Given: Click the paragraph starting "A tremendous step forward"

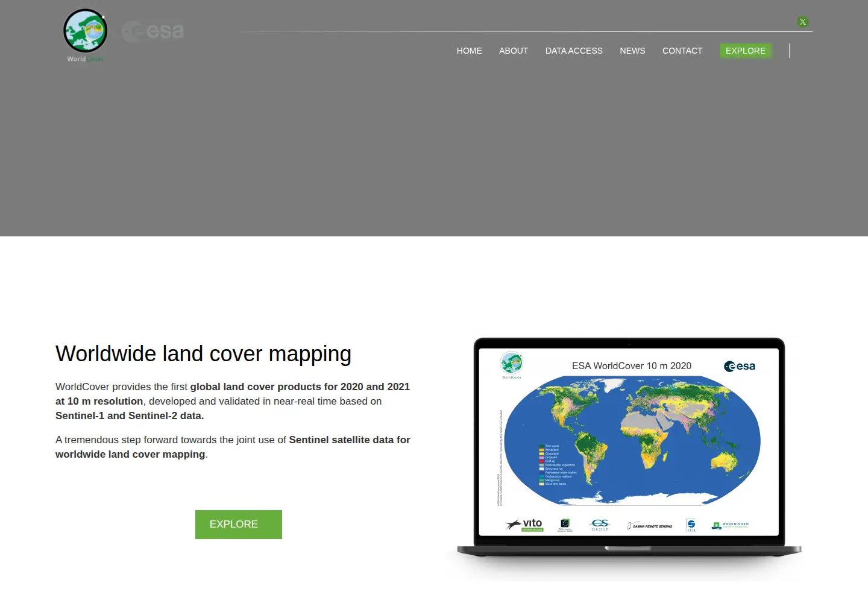Looking at the screenshot, I should (x=233, y=447).
